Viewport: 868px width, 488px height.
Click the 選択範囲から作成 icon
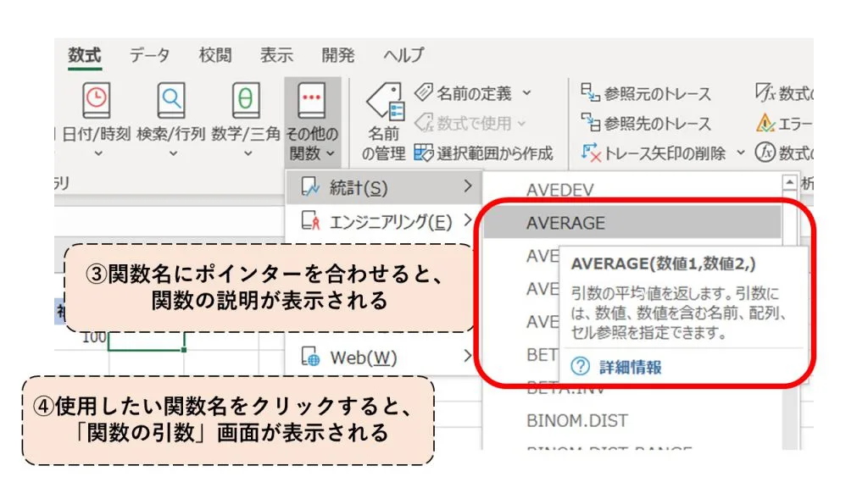[x=424, y=152]
